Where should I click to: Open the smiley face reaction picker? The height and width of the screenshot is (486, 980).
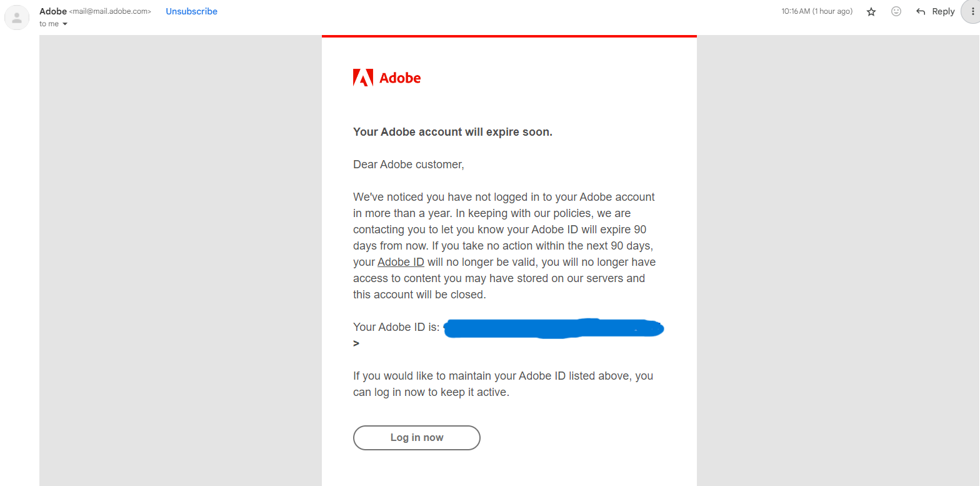pos(896,11)
